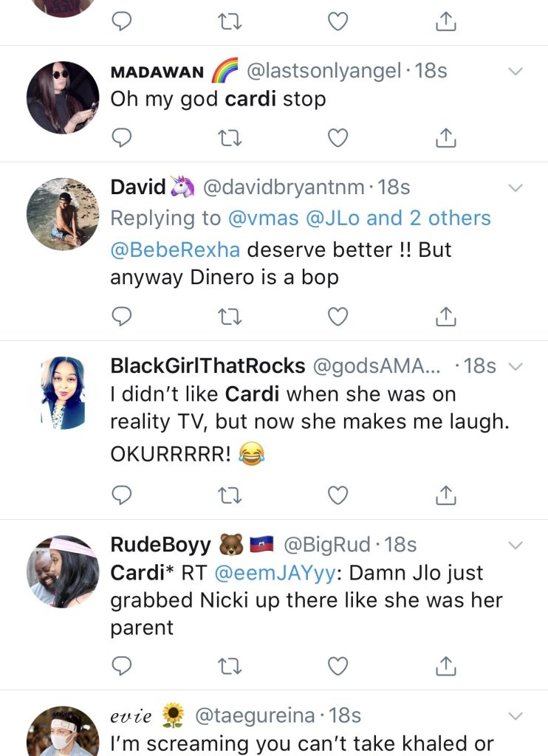Tap 'and 2 others' reply recipients

click(x=428, y=218)
